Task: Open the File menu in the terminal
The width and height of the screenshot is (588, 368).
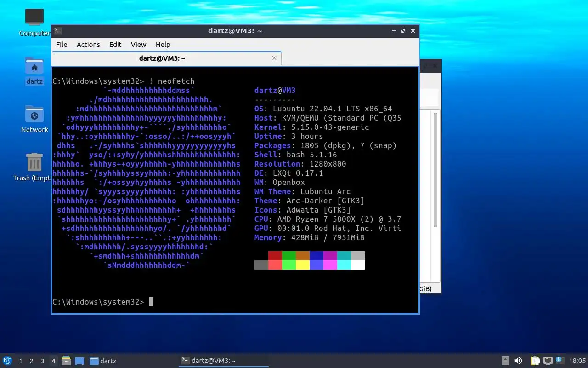Action: (62, 45)
